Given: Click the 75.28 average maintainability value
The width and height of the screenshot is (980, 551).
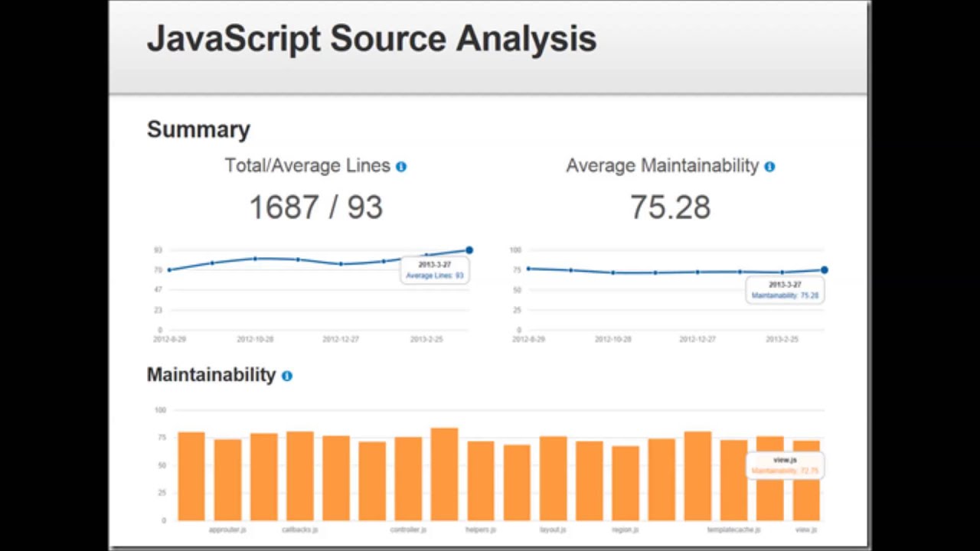Looking at the screenshot, I should pos(670,208).
